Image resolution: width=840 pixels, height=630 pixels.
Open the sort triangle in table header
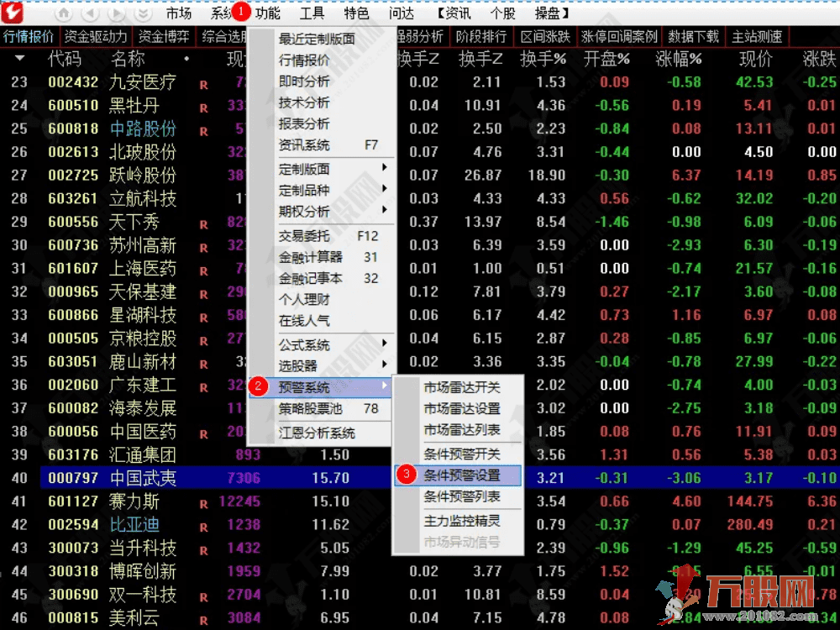[20, 58]
